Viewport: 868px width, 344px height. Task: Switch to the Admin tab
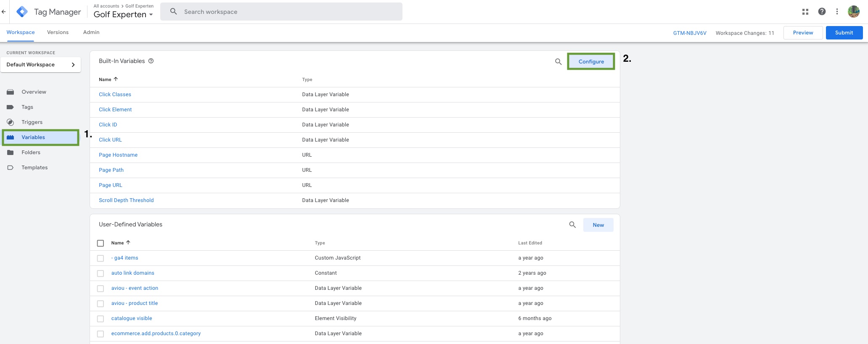tap(91, 32)
